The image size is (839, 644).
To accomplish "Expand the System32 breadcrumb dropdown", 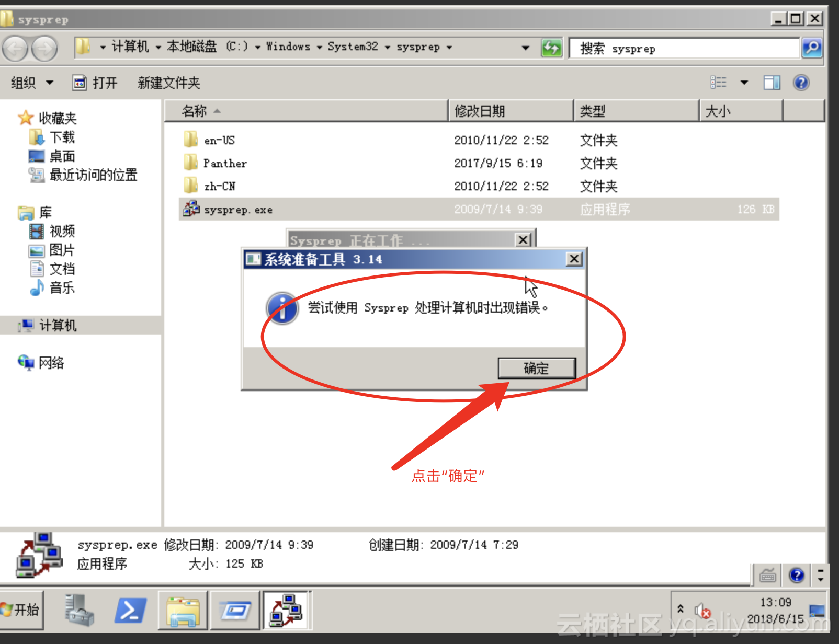I will (x=388, y=48).
